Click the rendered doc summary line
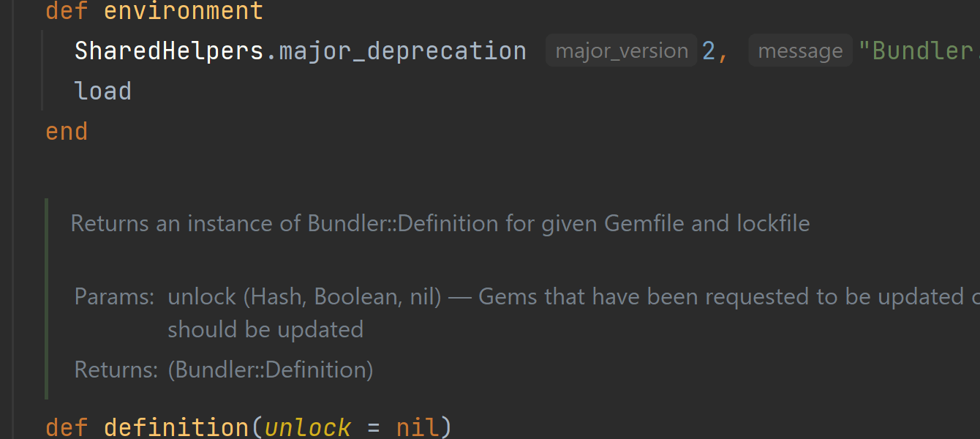The height and width of the screenshot is (439, 980). pos(440,223)
